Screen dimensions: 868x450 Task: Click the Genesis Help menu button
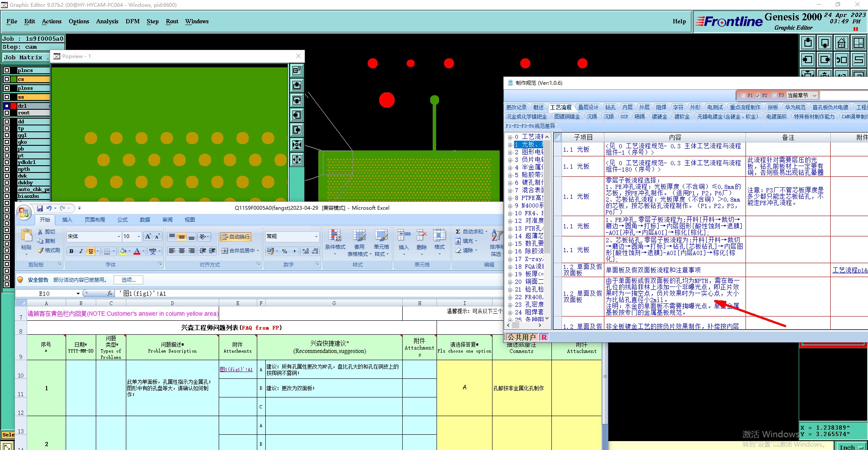pyautogui.click(x=679, y=21)
